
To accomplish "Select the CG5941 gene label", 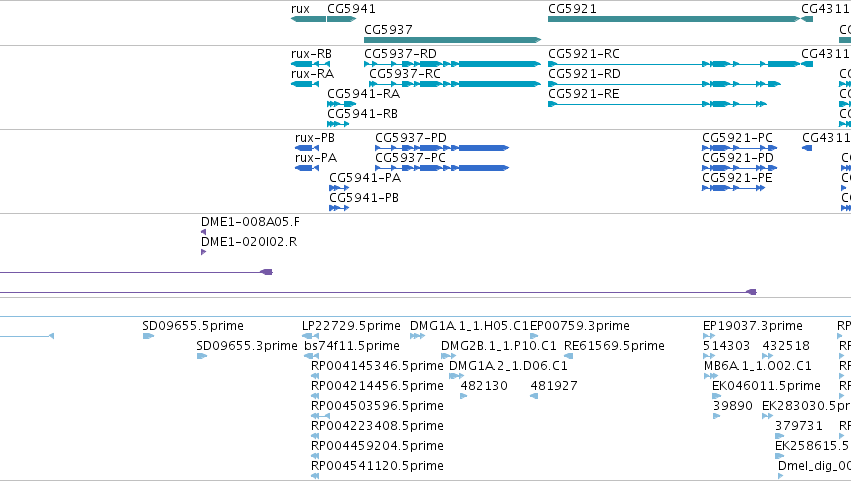I will click(351, 9).
